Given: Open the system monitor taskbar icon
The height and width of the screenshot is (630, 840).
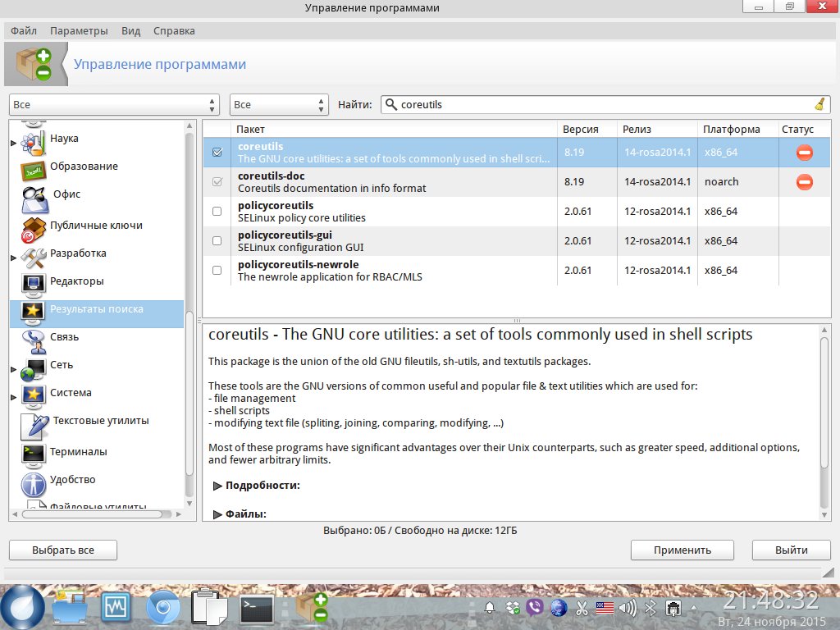Looking at the screenshot, I should point(116,608).
